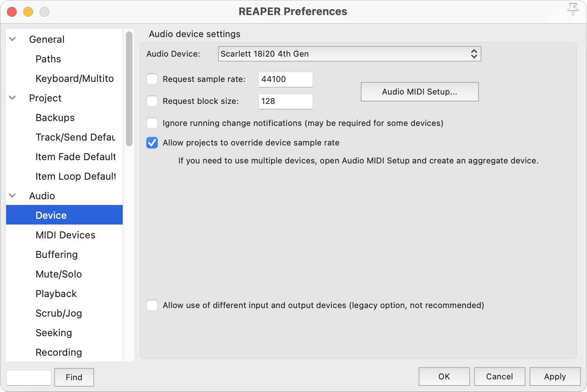587x392 pixels.
Task: Focus the preferences search field
Action: 29,378
